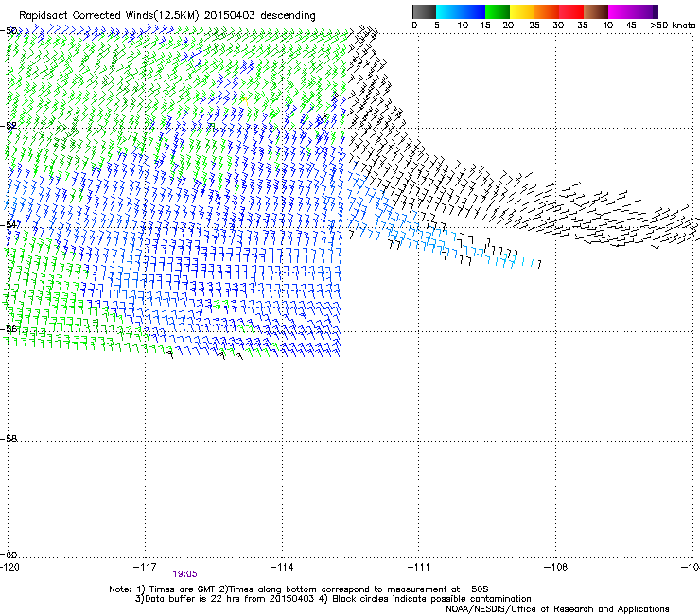The image size is (700, 615).
Task: Click the legend label '40'
Action: tap(607, 25)
